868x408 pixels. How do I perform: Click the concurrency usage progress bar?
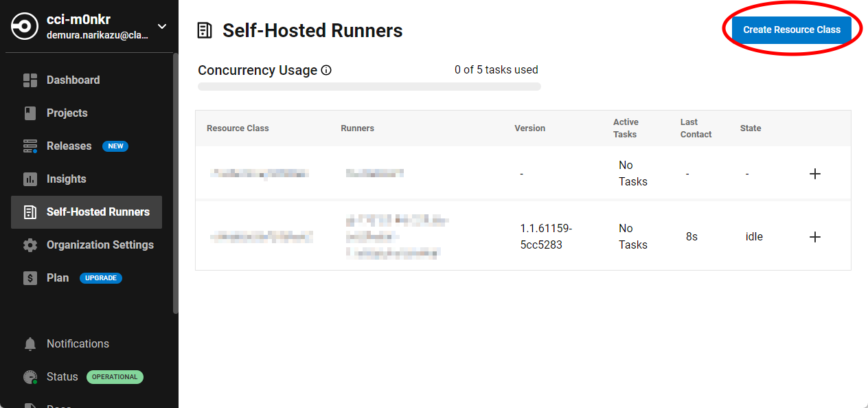point(369,86)
